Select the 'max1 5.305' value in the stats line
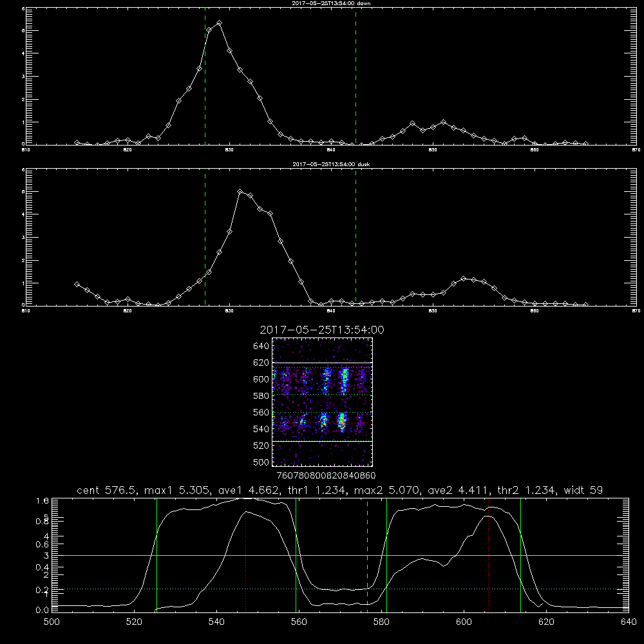Image resolution: width=644 pixels, height=644 pixels. pyautogui.click(x=175, y=490)
